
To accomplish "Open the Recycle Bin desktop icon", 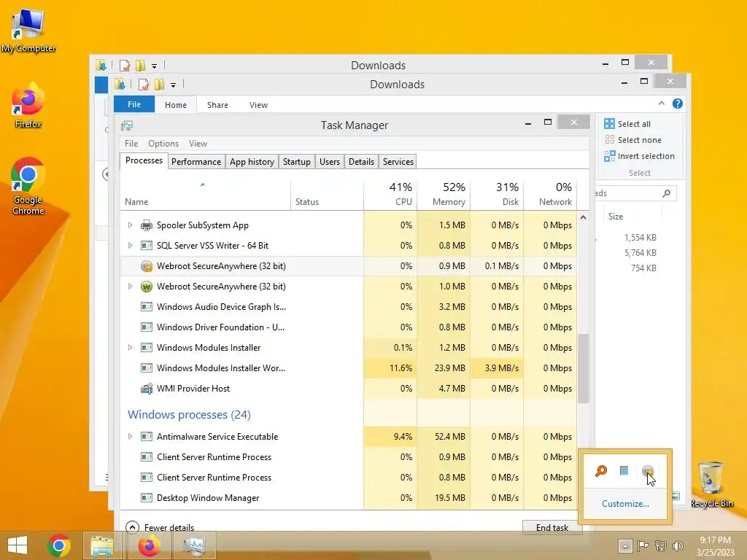I will 711,485.
